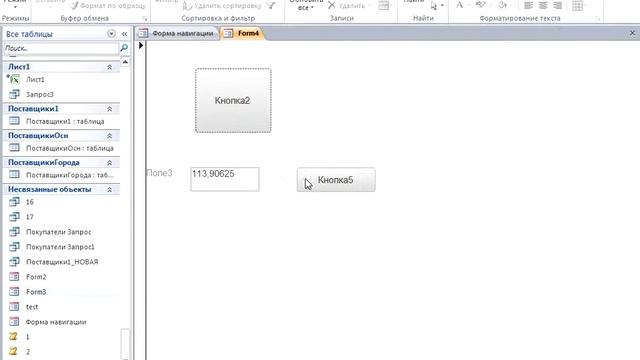
Task: Open the Form2 form
Action: click(x=36, y=277)
